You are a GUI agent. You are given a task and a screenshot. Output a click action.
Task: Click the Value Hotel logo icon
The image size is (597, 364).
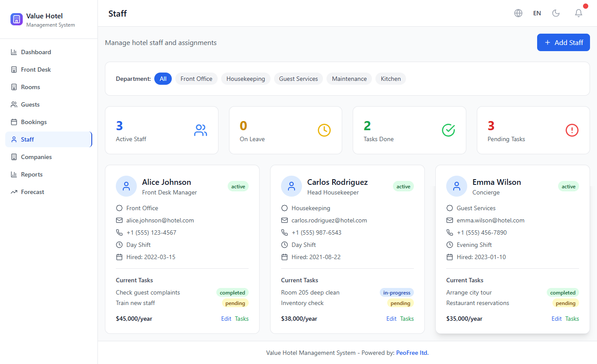coord(17,19)
